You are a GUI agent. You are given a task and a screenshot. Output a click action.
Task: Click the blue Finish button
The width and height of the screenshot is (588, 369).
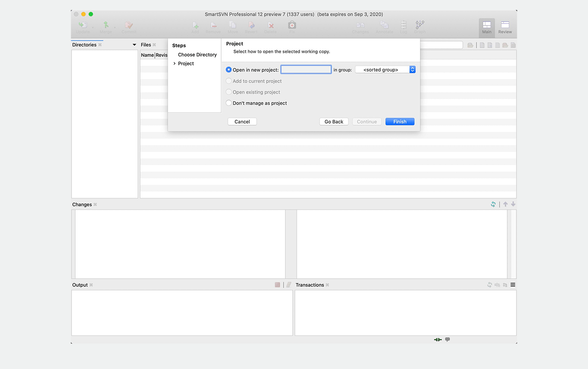tap(400, 121)
